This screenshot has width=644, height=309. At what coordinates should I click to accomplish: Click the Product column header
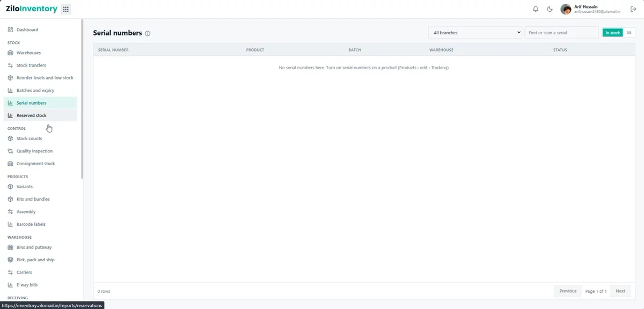pyautogui.click(x=255, y=50)
